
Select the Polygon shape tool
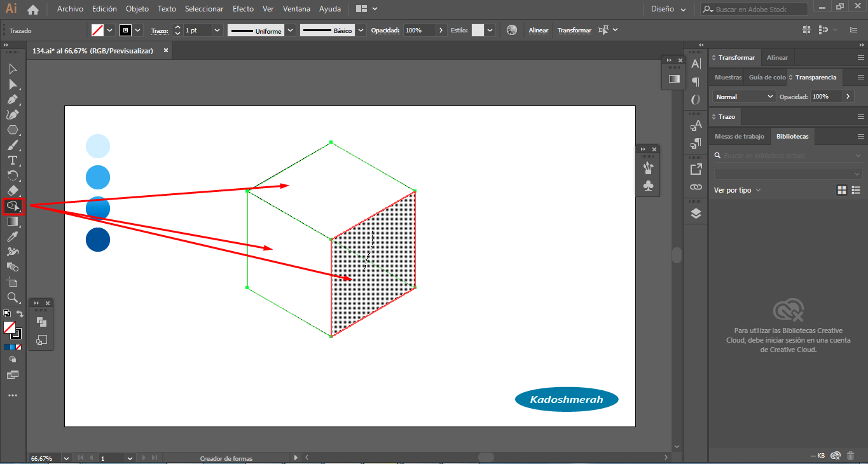coord(13,130)
